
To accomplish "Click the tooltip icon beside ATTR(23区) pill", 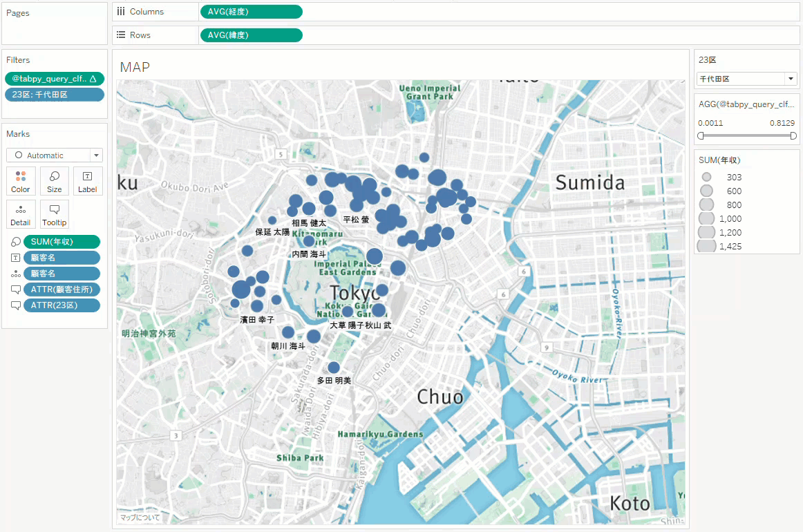I will (x=15, y=305).
